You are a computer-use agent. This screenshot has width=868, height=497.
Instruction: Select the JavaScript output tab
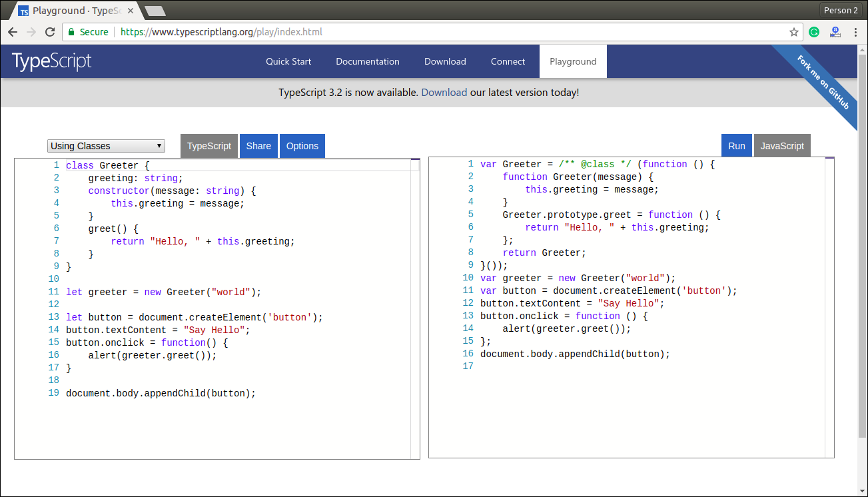pyautogui.click(x=782, y=146)
